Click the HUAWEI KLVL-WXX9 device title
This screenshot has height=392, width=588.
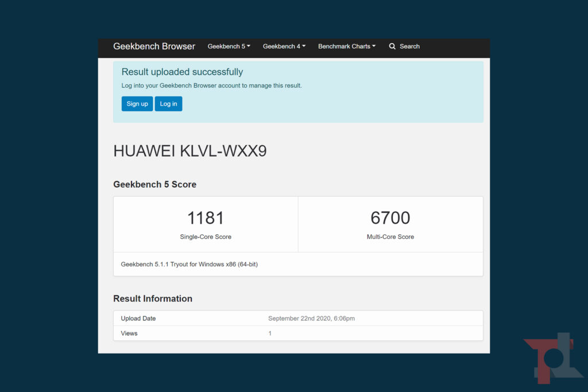(x=189, y=151)
